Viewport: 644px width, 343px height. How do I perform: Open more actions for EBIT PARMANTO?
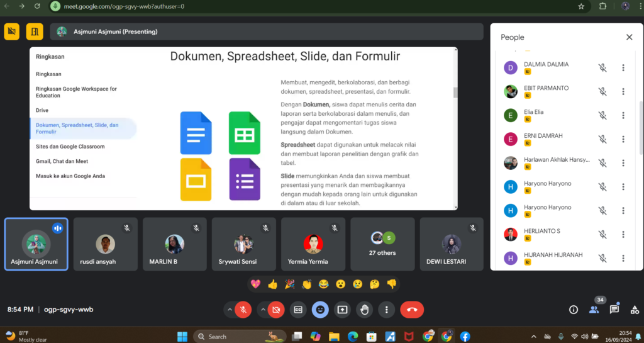coord(623,92)
